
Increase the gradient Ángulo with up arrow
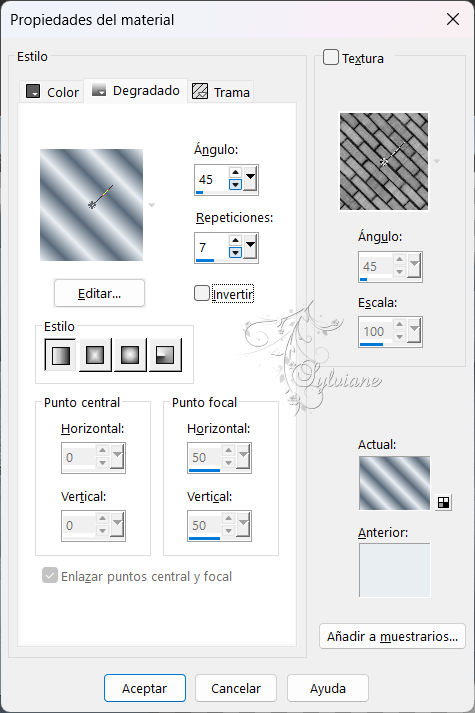235,172
